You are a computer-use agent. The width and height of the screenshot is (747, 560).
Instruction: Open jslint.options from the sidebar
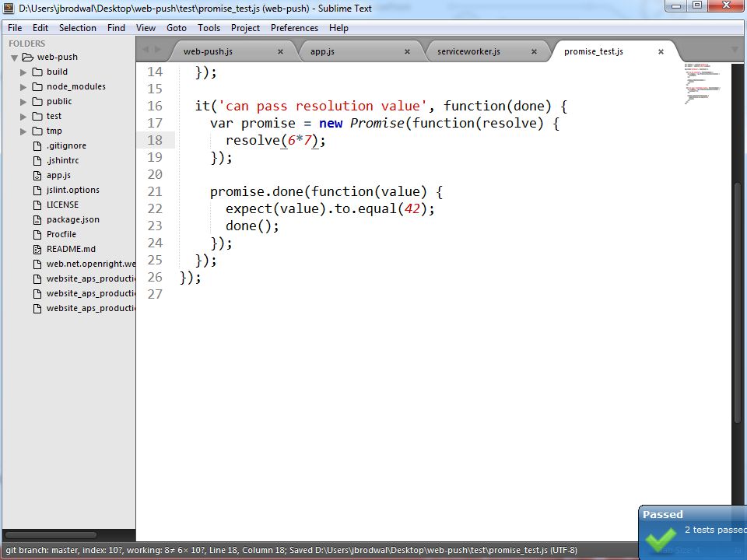pyautogui.click(x=73, y=190)
